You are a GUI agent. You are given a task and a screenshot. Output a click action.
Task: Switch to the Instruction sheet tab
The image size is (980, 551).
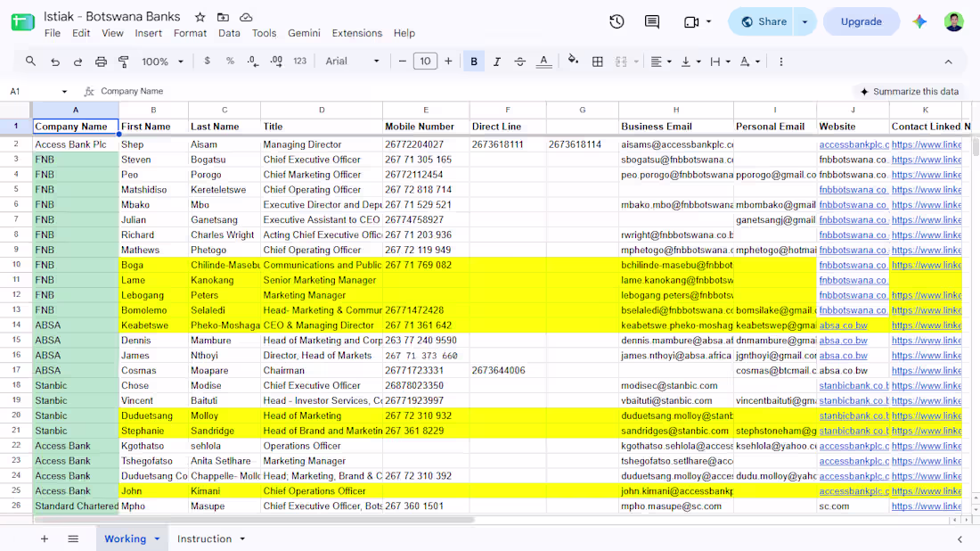pos(204,539)
